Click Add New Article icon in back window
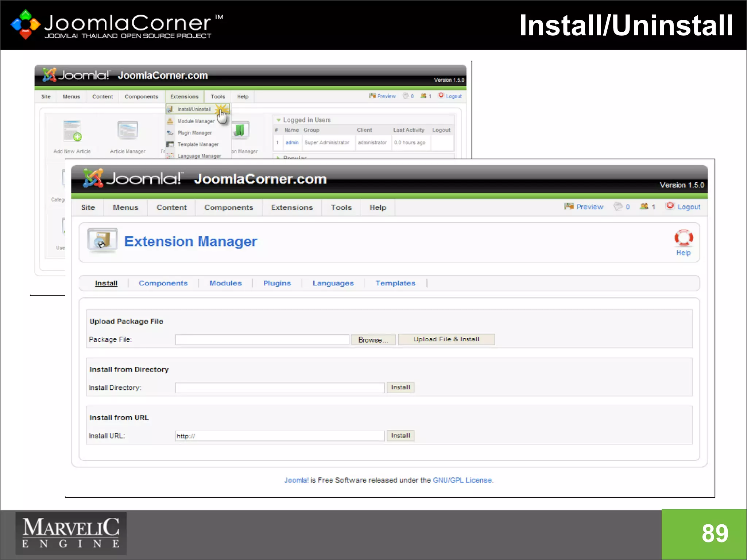The image size is (747, 560). pyautogui.click(x=72, y=131)
